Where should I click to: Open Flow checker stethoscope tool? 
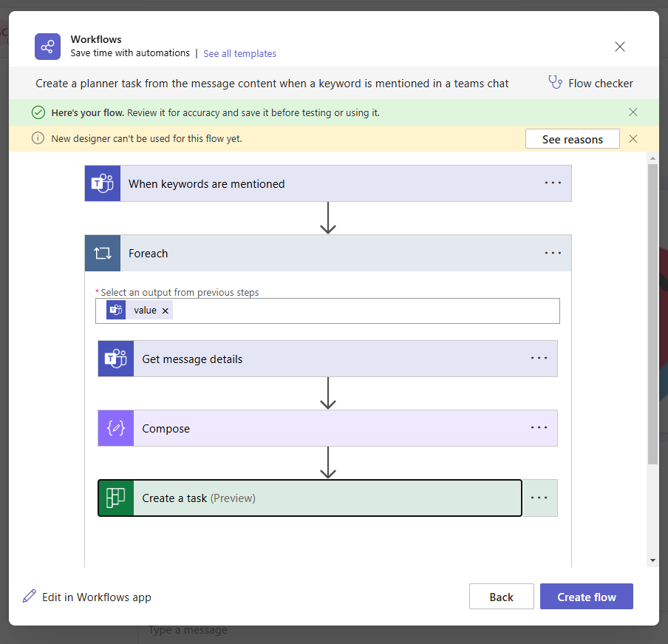click(x=555, y=82)
